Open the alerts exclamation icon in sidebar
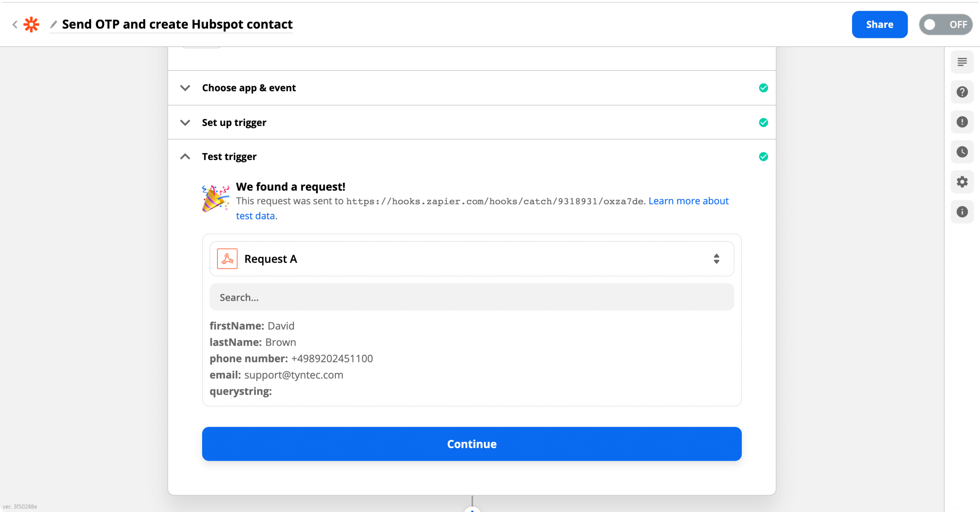This screenshot has width=980, height=512. (x=962, y=122)
